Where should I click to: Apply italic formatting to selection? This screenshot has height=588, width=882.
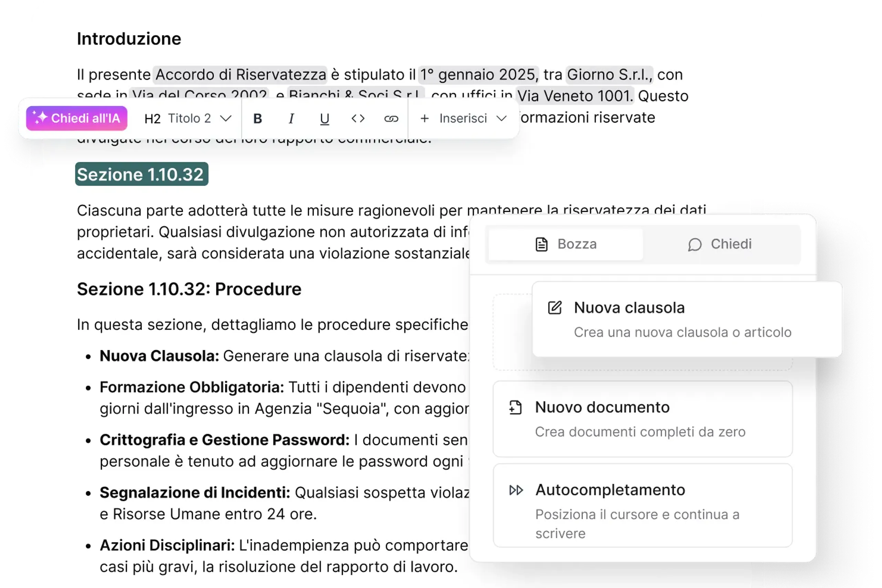point(291,118)
